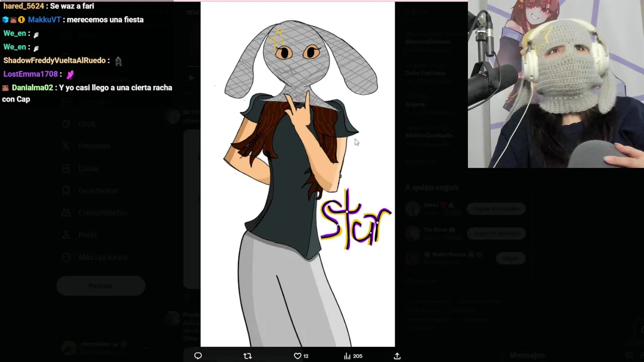
Task: Click the badge icon before Danialma02
Action: click(x=6, y=87)
